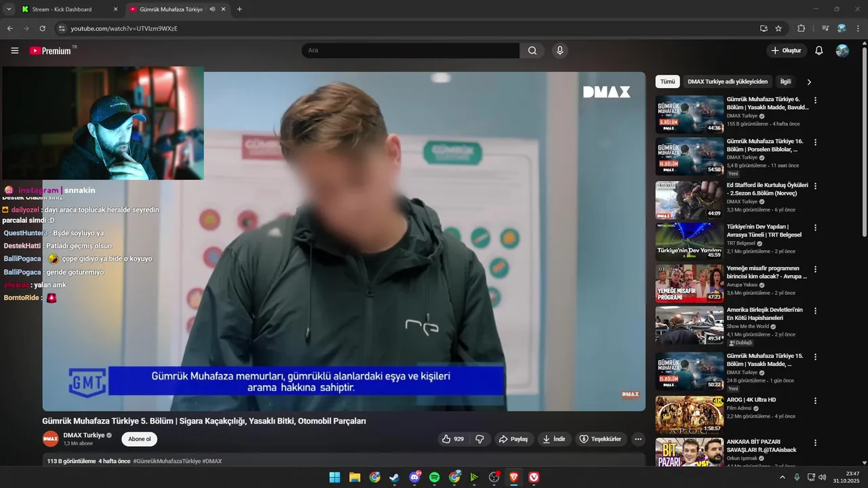Open Spotify from the taskbar
This screenshot has height=488, width=868.
435,477
